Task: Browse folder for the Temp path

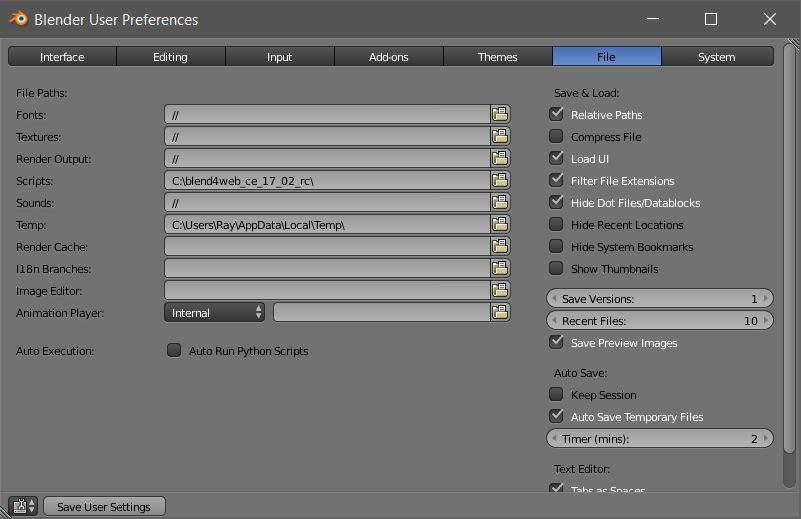Action: point(500,224)
